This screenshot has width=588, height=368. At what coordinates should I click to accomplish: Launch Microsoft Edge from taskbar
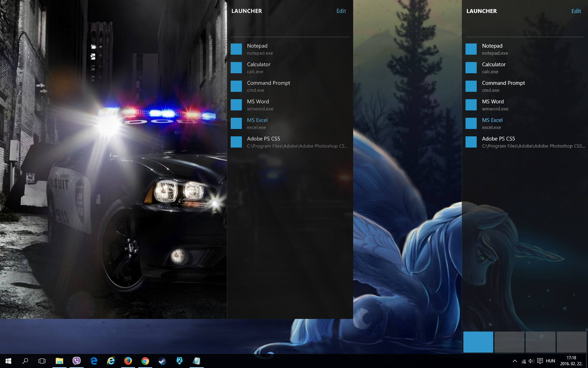94,361
